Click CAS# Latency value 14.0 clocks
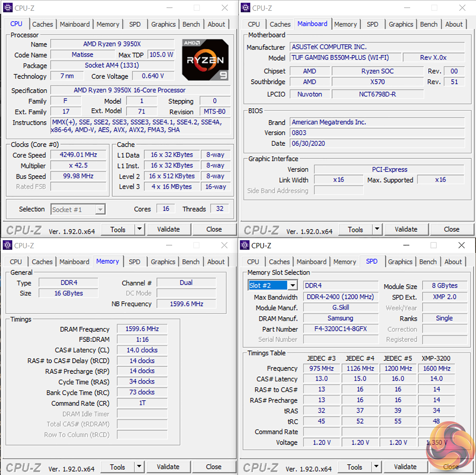 pos(142,350)
